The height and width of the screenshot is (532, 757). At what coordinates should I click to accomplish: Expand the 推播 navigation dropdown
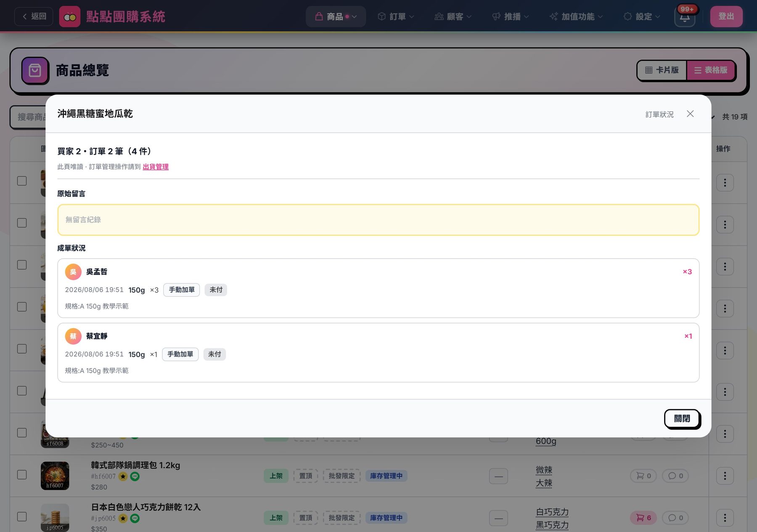click(510, 16)
